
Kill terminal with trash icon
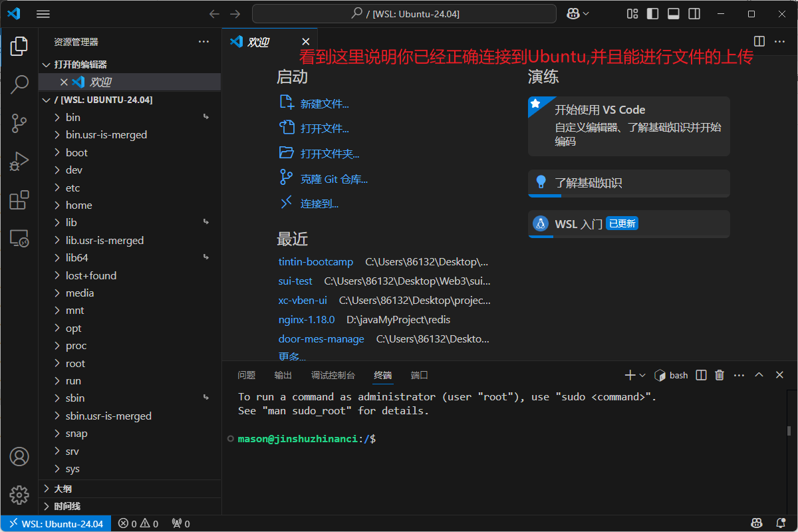(x=720, y=375)
